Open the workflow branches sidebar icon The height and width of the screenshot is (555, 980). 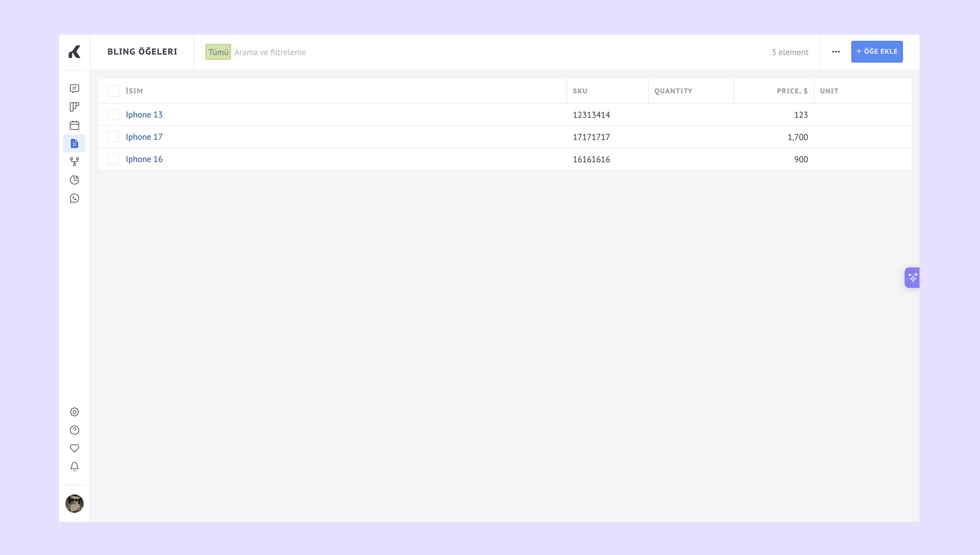pos(74,161)
